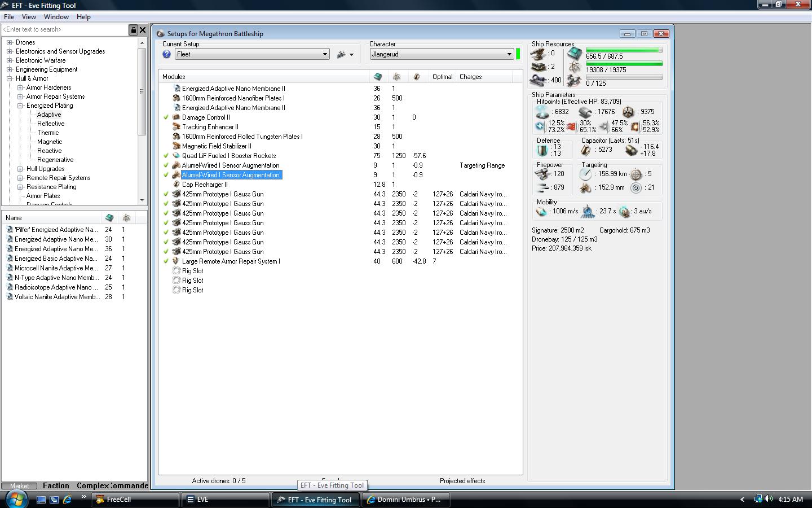Click the Projected effects label

462,481
